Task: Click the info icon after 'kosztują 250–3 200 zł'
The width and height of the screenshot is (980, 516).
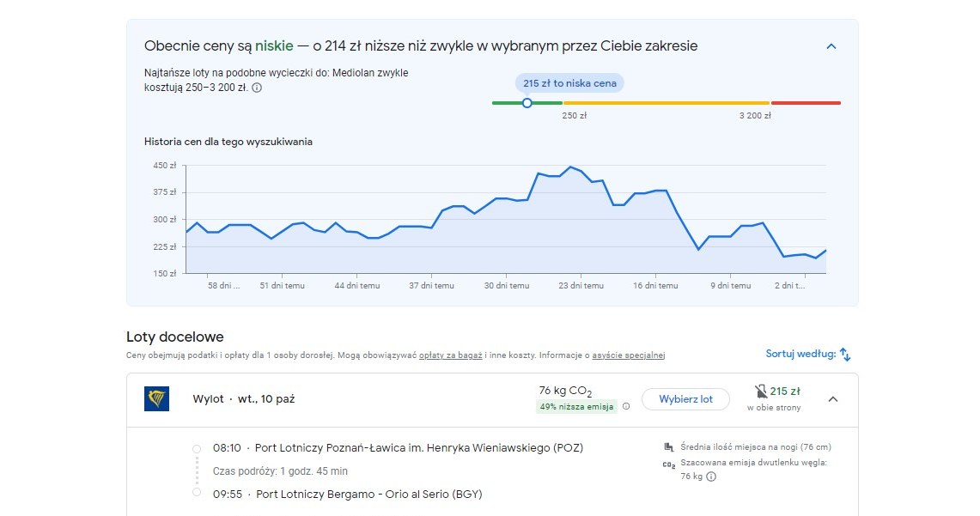Action: coord(256,86)
